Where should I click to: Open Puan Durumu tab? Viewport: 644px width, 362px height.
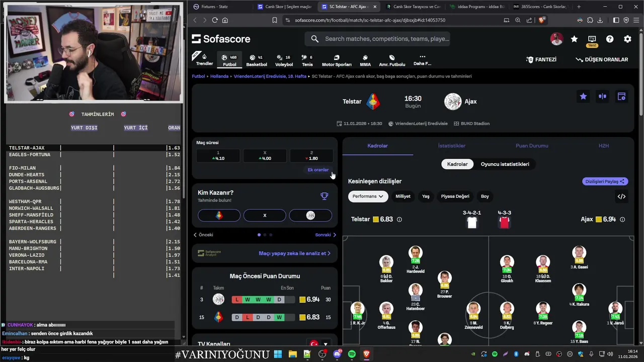point(532,146)
